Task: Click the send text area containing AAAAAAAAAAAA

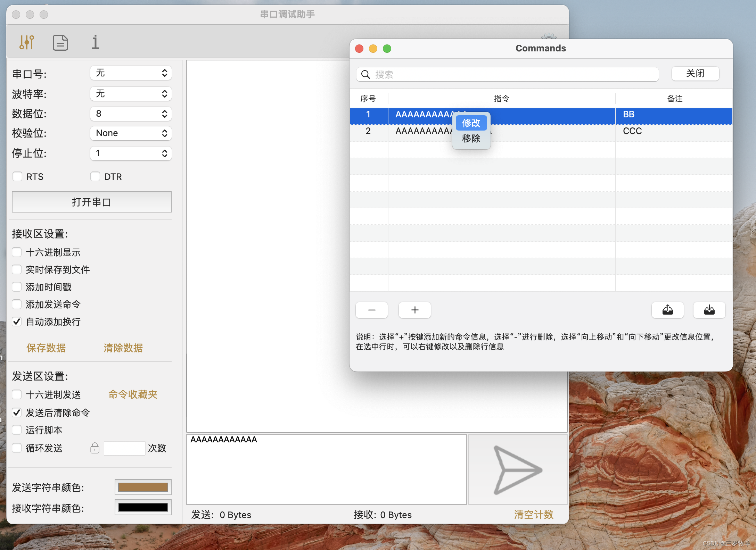Action: 327,469
